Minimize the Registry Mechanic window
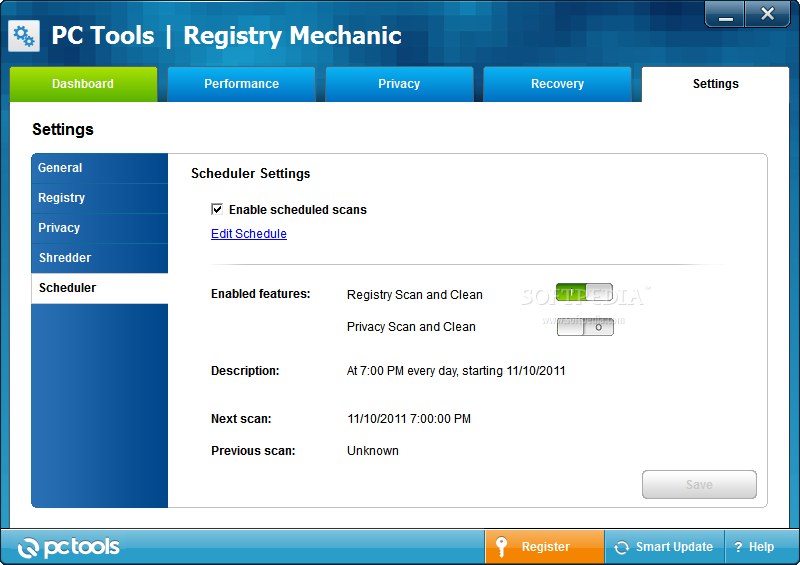Image resolution: width=800 pixels, height=565 pixels. (726, 14)
